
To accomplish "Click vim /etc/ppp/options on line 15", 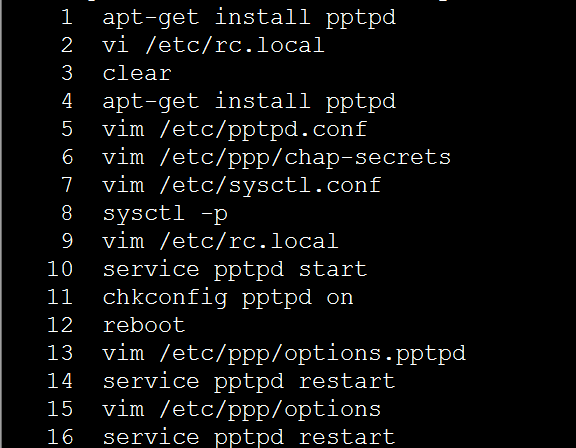I will click(242, 410).
